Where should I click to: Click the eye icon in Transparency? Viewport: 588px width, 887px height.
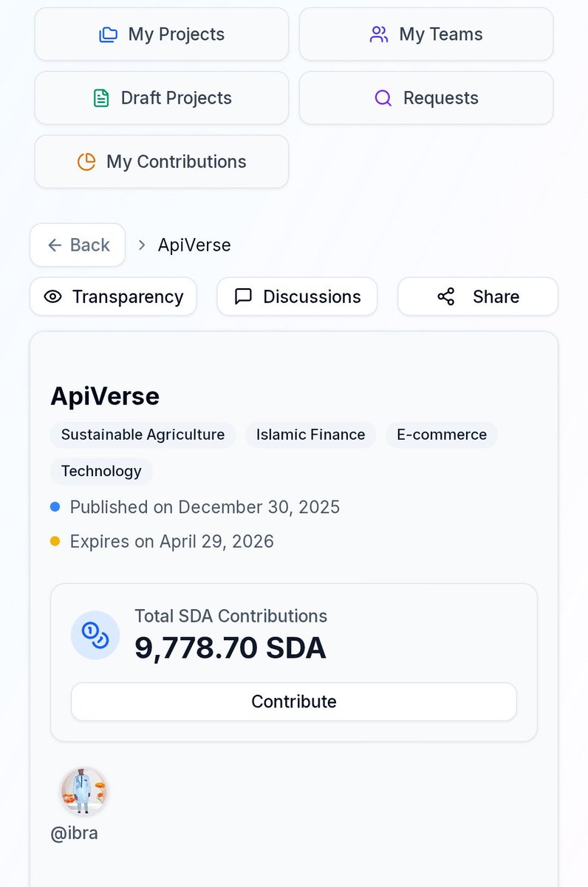point(52,296)
